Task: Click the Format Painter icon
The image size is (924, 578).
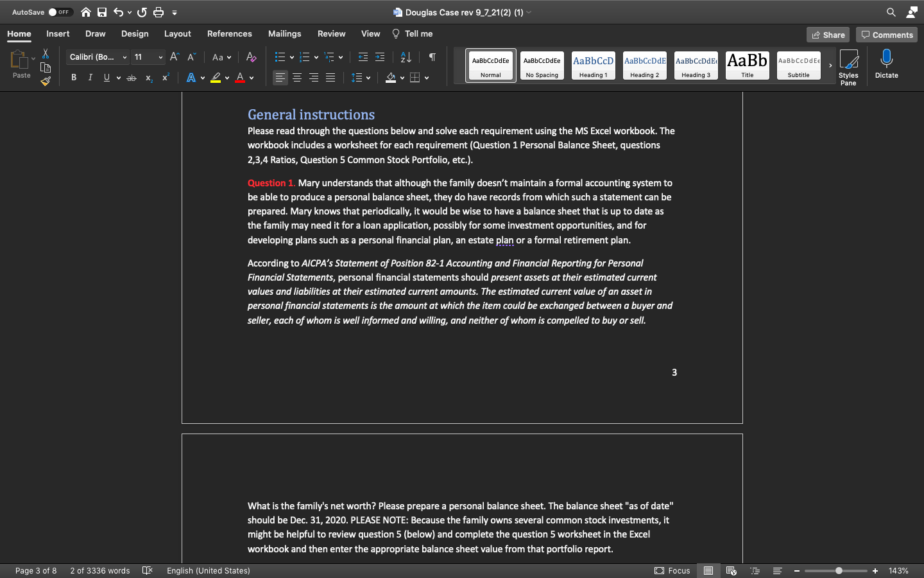Action: point(45,81)
